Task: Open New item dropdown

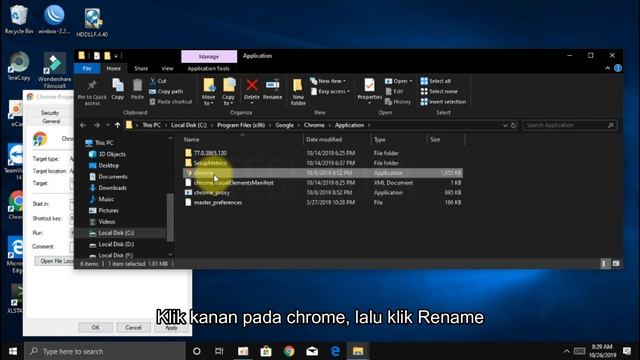Action: 328,81
